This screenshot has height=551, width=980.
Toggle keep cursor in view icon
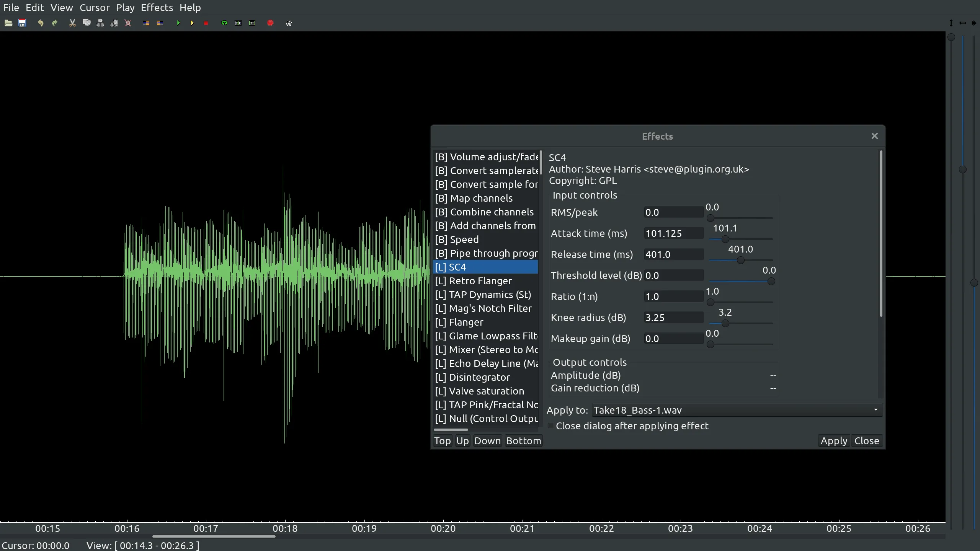pyautogui.click(x=238, y=23)
